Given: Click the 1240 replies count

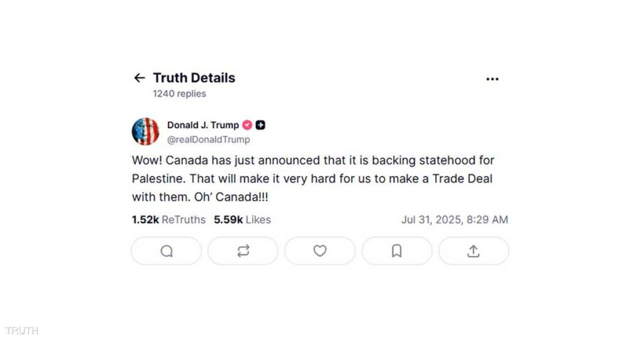Looking at the screenshot, I should click(x=179, y=94).
